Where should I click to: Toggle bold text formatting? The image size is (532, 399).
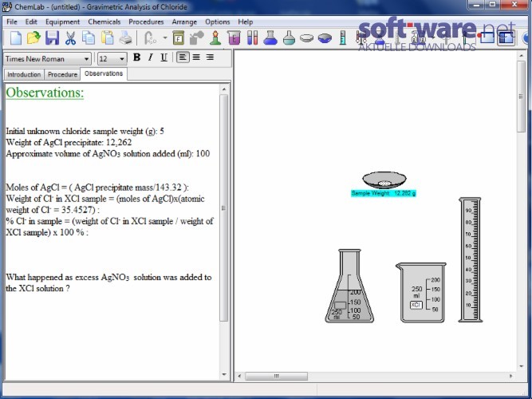click(x=136, y=57)
